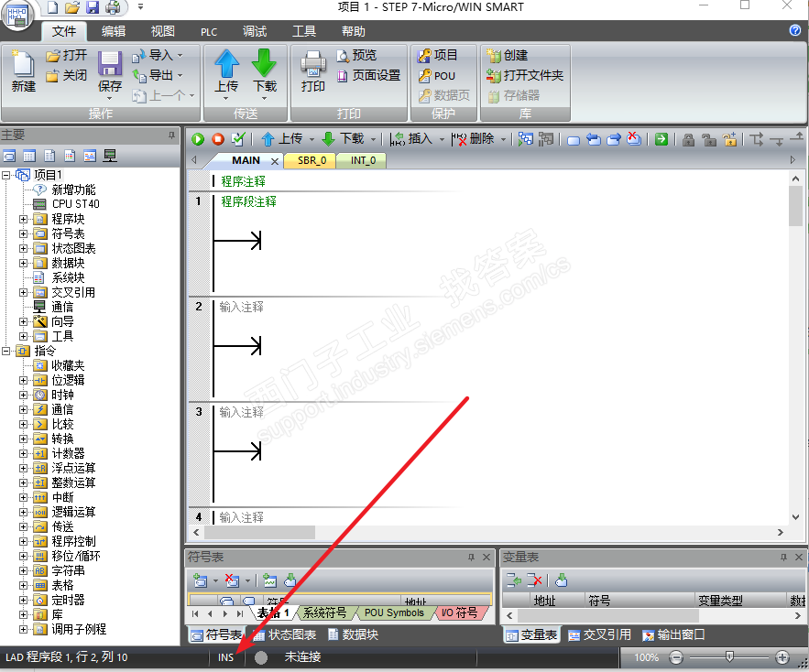Click the INS insert mode indicator
This screenshot has width=809, height=672.
coord(225,657)
